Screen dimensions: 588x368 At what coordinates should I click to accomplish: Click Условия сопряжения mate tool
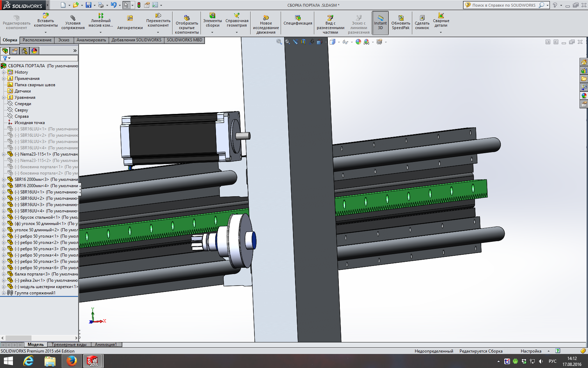(73, 23)
